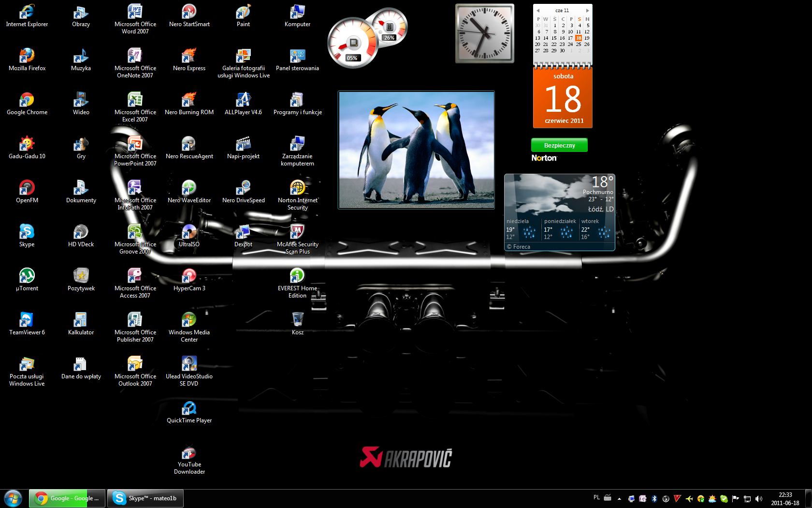812x508 pixels.
Task: Click the Gadu-Gadu 10 desktop icon
Action: point(27,148)
